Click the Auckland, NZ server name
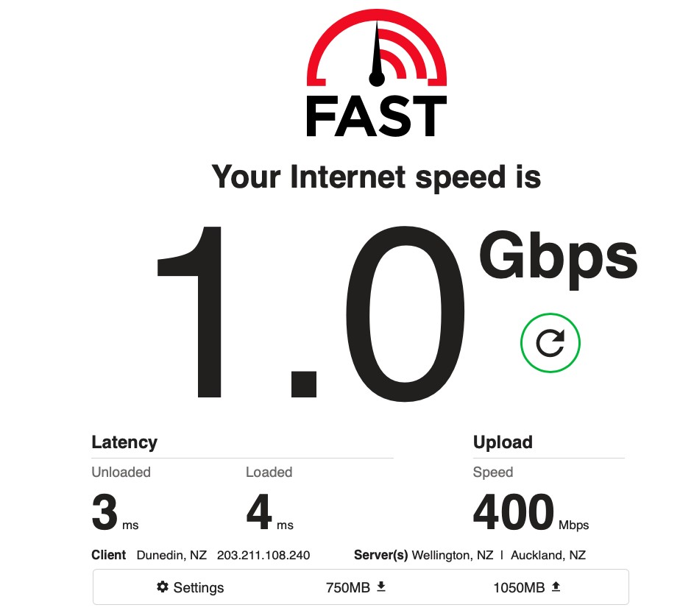Image resolution: width=680 pixels, height=616 pixels. [548, 555]
